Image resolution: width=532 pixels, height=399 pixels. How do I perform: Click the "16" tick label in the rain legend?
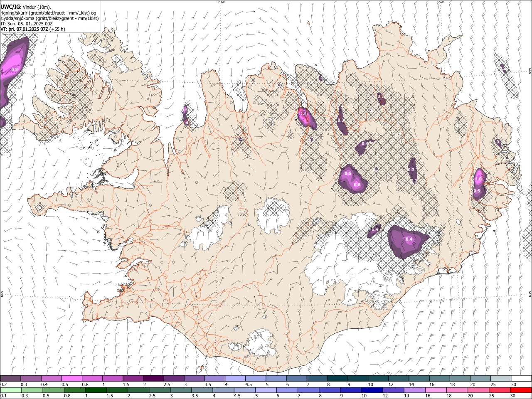tap(427, 396)
